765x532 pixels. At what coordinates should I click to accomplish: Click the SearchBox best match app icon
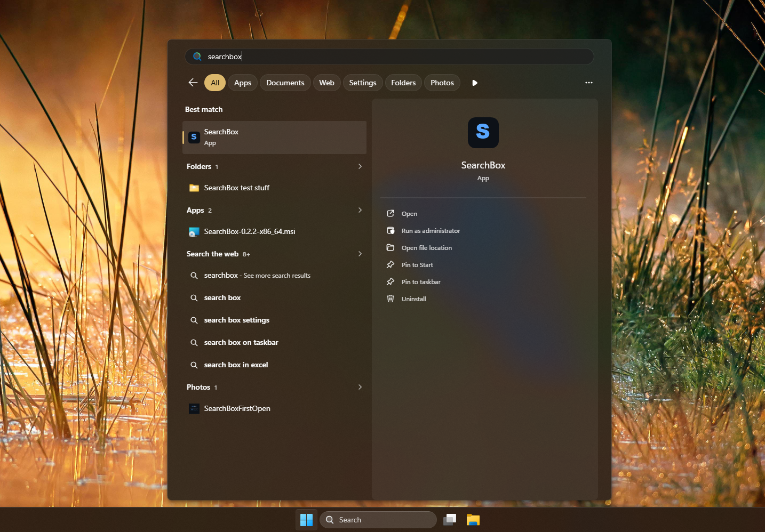click(x=194, y=138)
